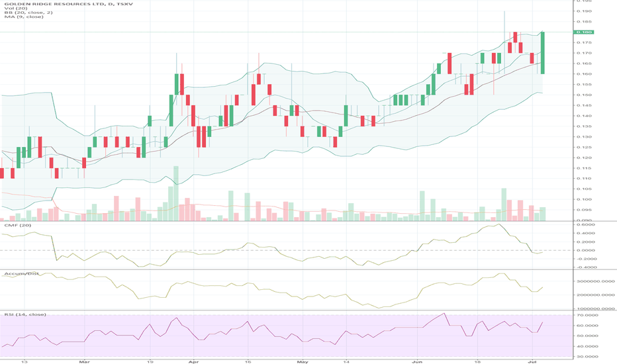Click the 0.135 price axis label

(x=584, y=126)
